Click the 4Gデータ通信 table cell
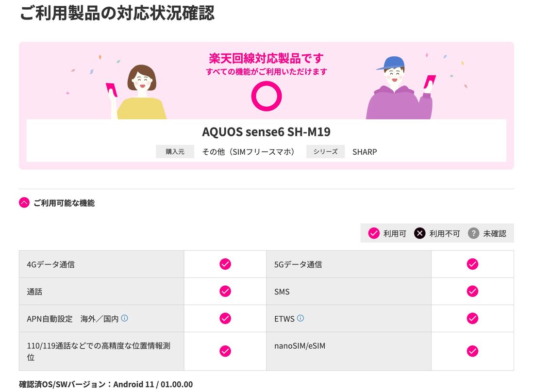This screenshot has height=392, width=534. click(101, 264)
